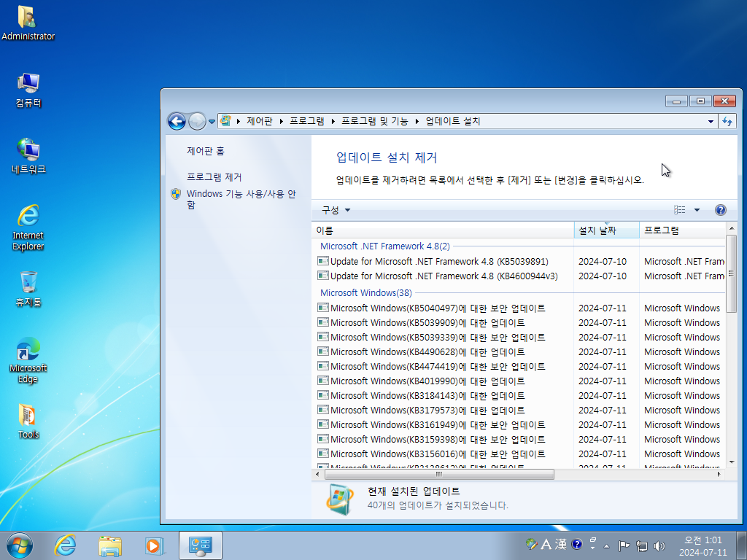Sort by 설치 날짜 column header
The image size is (747, 560).
tap(606, 230)
